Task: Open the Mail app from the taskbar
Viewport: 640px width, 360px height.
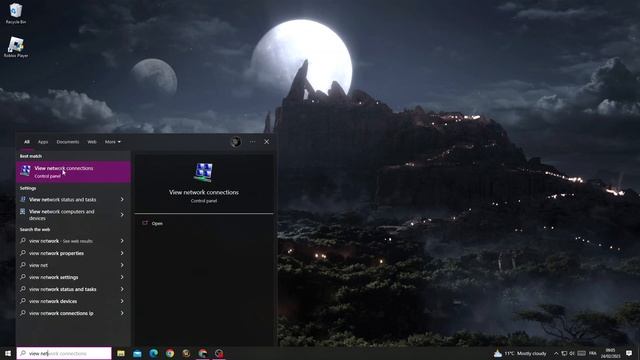Action: pos(137,353)
